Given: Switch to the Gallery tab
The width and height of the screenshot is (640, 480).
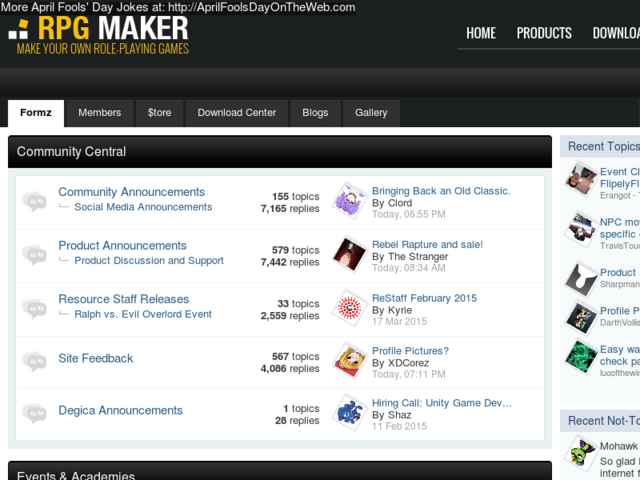Looking at the screenshot, I should pos(371,113).
